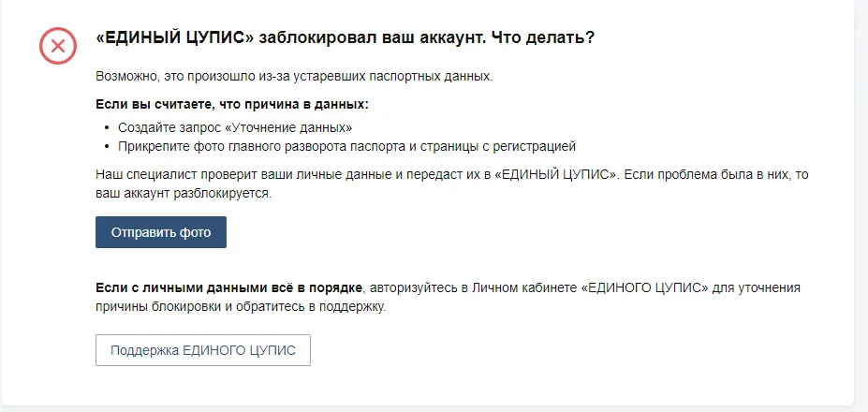Click bullet marker before "Прикрепите фото"

[108, 147]
